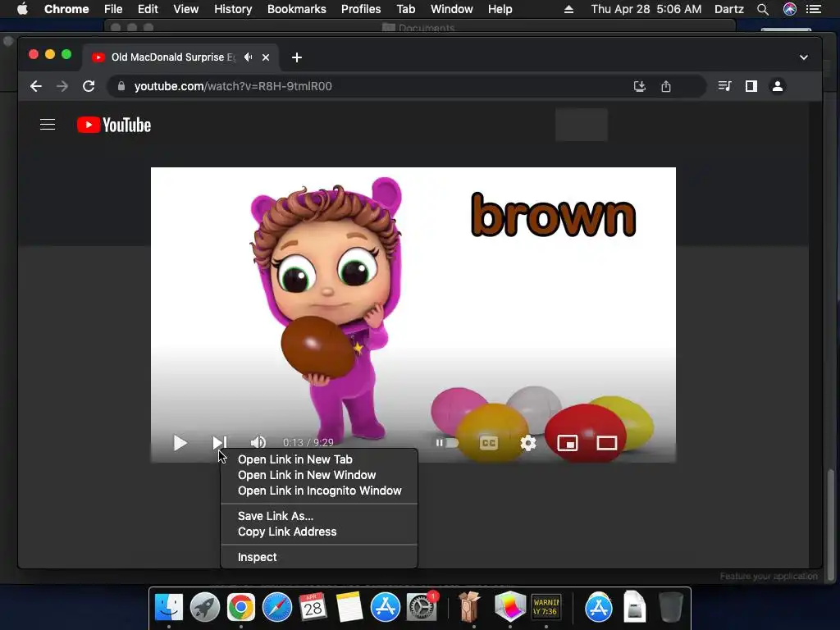Open Finder from the Dock

click(x=169, y=608)
